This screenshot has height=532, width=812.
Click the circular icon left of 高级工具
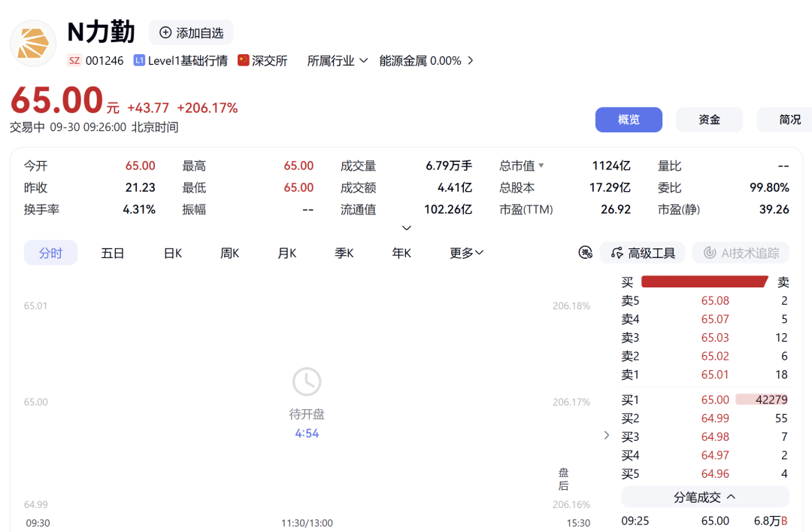pos(585,253)
